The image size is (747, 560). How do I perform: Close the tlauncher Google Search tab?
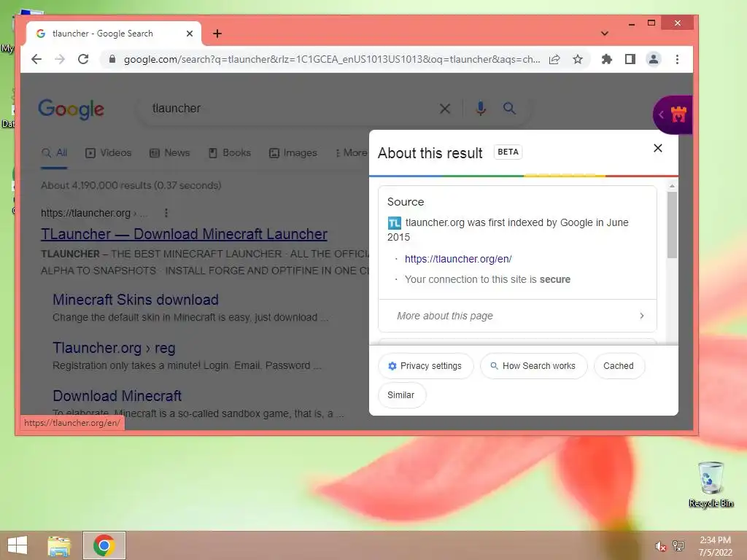189,34
